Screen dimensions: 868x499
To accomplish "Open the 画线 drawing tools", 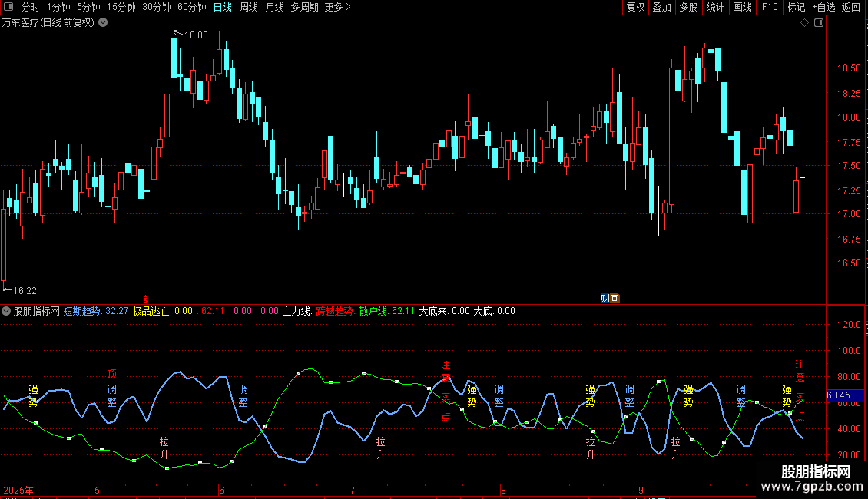I will (x=743, y=8).
